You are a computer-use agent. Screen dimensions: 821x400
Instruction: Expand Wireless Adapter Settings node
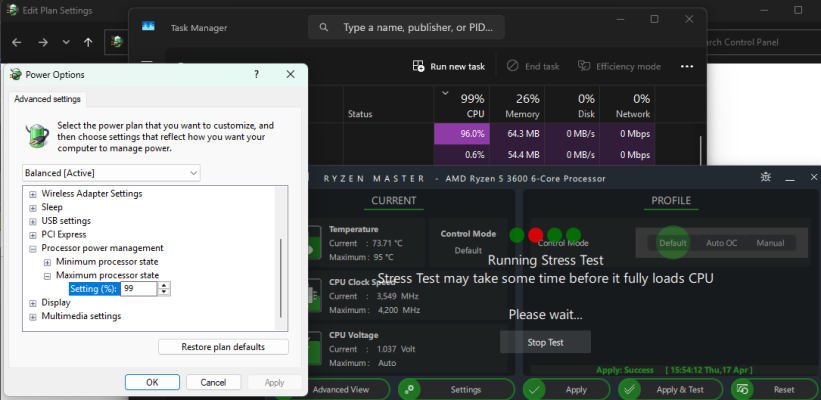pos(33,194)
